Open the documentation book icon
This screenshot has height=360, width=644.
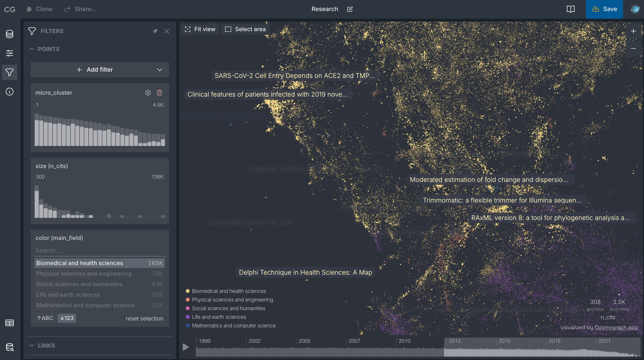(x=571, y=9)
